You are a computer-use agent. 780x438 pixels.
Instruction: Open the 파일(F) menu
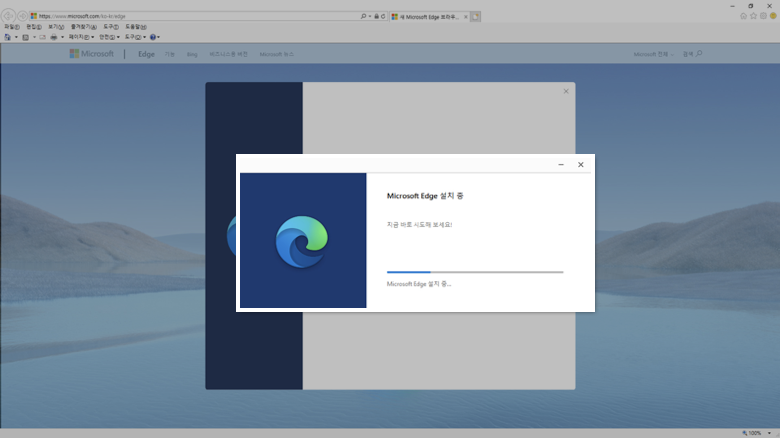[11, 26]
